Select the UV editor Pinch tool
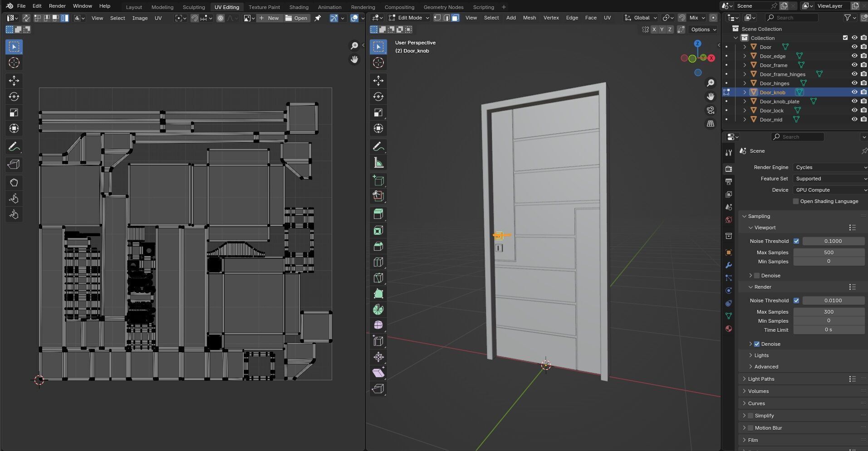The height and width of the screenshot is (451, 868). tap(14, 214)
